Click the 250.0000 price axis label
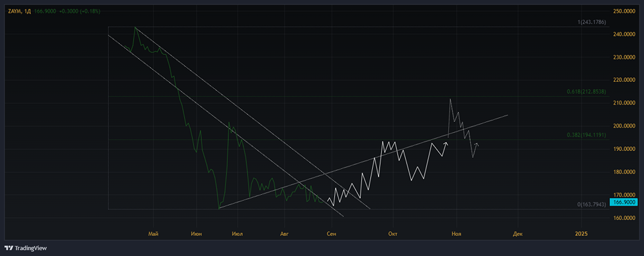 [x=625, y=12]
